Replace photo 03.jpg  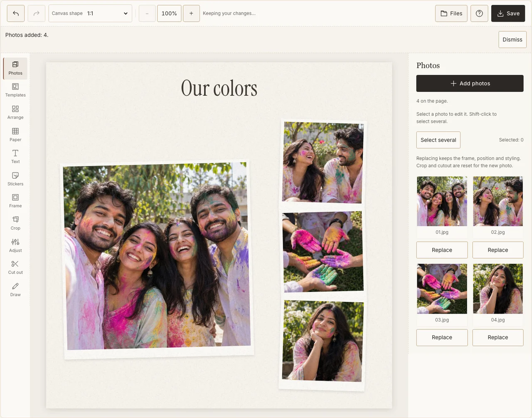[x=442, y=337]
